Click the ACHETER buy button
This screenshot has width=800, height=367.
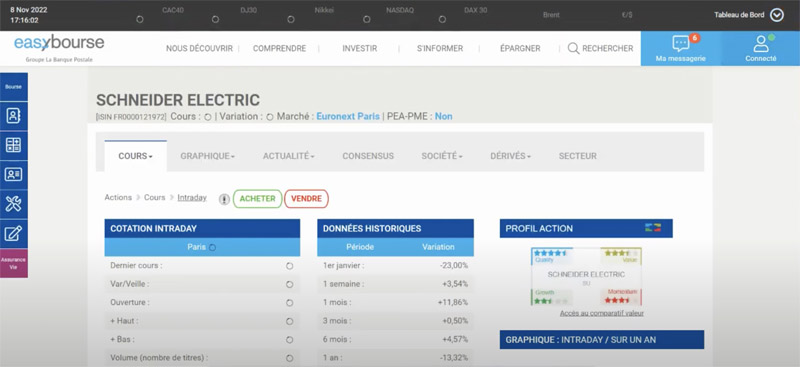pos(258,199)
